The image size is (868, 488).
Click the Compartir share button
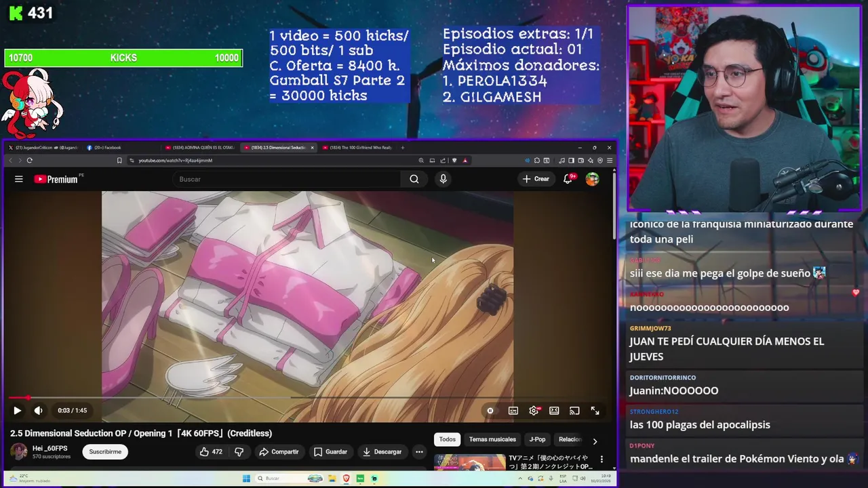tap(279, 451)
